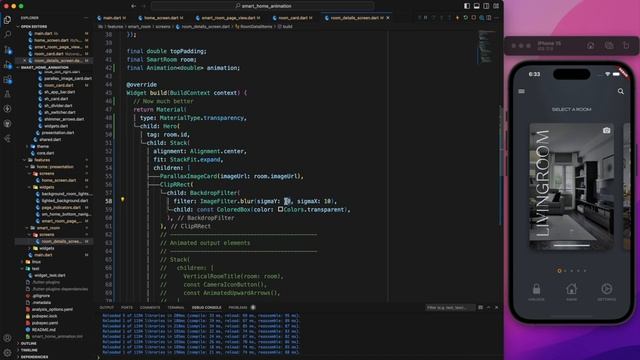Image resolution: width=640 pixels, height=360 pixels.
Task: Toggle the bottom panel layout icon
Action: pos(476,6)
